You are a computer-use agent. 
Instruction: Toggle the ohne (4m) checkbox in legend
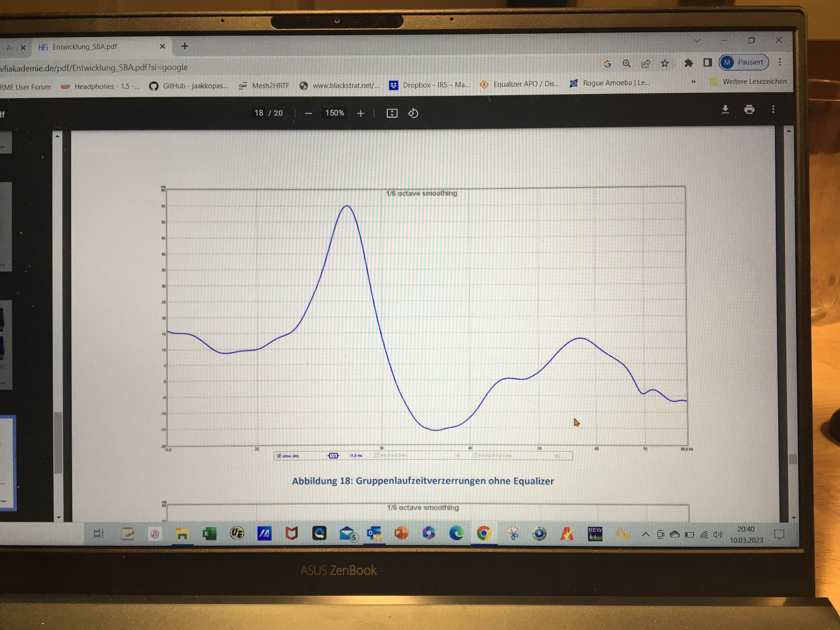[279, 456]
